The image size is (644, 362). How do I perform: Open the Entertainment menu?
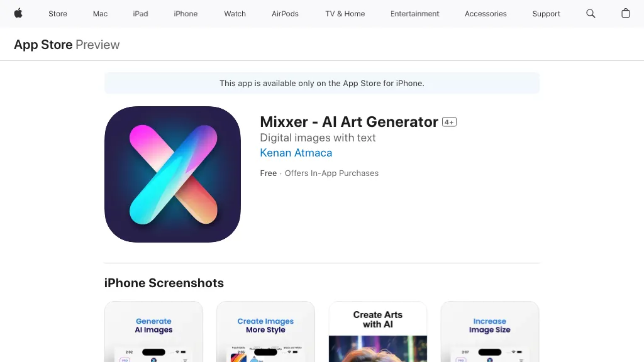click(415, 14)
